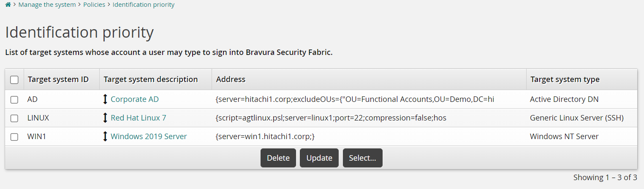Tick the WIN1 row checkbox
This screenshot has height=189, width=644.
(x=14, y=137)
